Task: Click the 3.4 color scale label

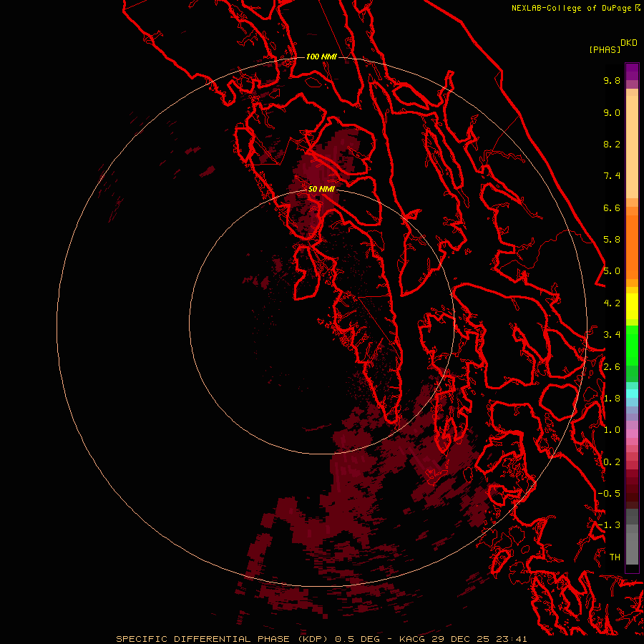Action: point(612,335)
